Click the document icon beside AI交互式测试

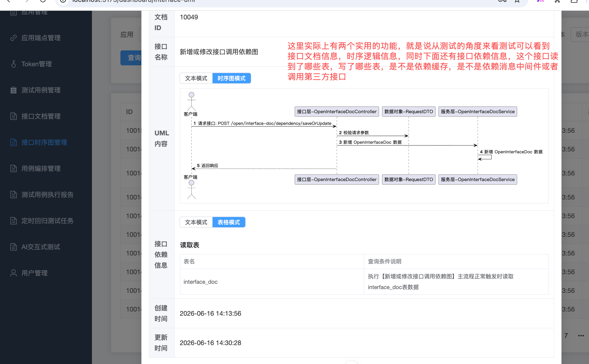[x=14, y=247]
